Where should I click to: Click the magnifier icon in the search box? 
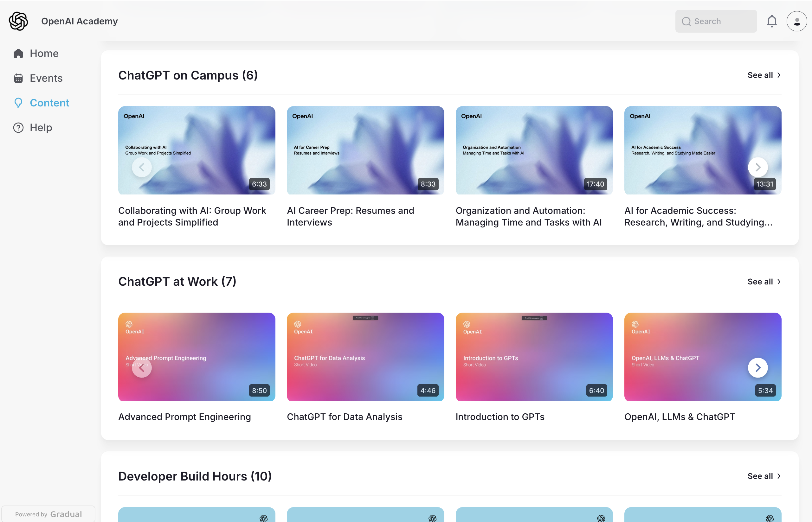tap(686, 21)
